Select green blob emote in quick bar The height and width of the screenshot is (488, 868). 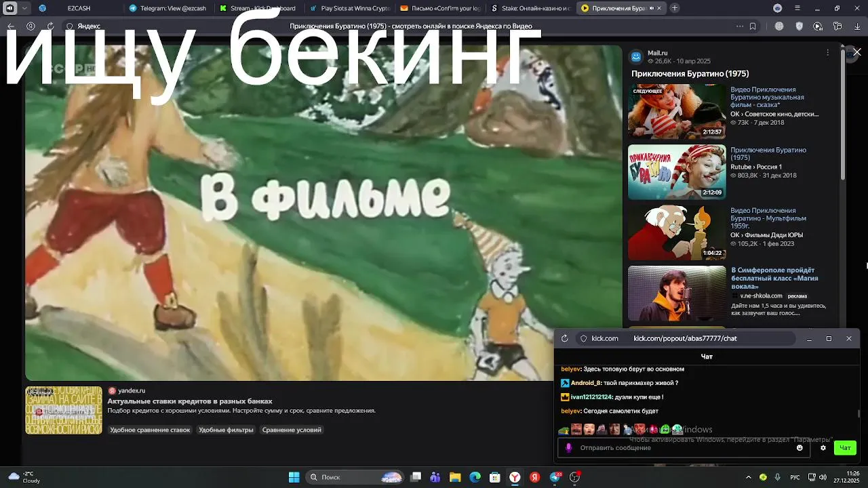point(665,429)
